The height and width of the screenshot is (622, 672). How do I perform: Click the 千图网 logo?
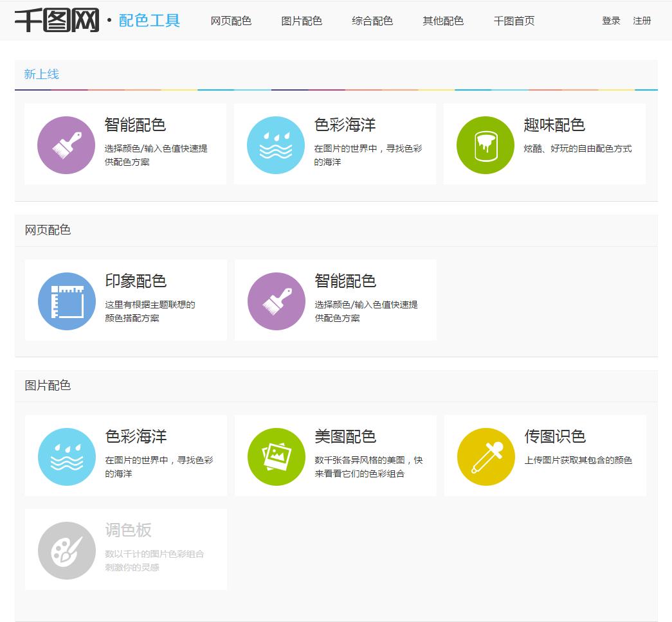click(59, 19)
